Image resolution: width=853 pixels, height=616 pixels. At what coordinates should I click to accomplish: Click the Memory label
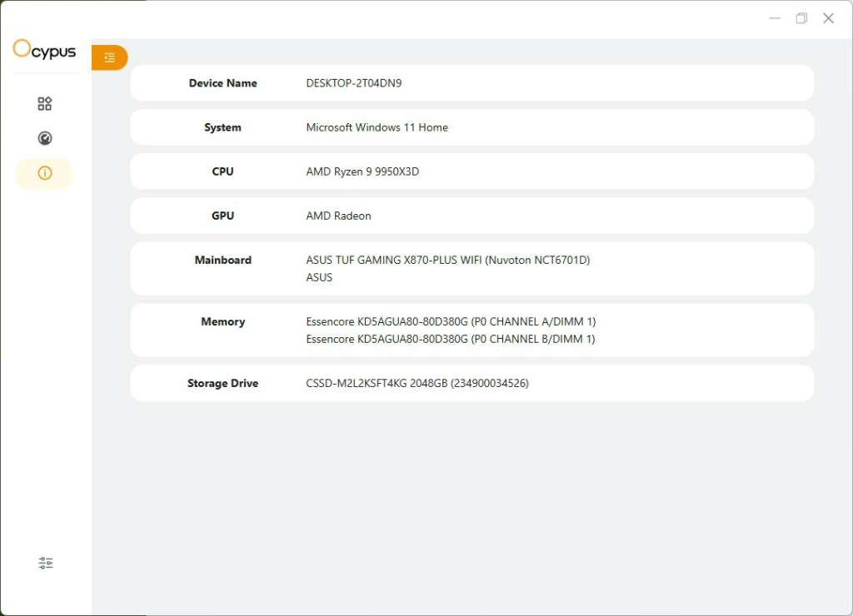223,321
